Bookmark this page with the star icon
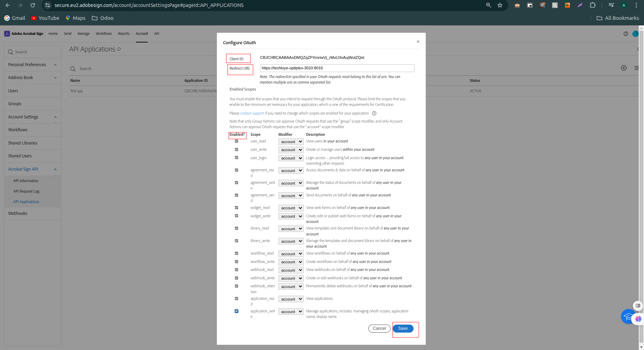 click(x=500, y=5)
